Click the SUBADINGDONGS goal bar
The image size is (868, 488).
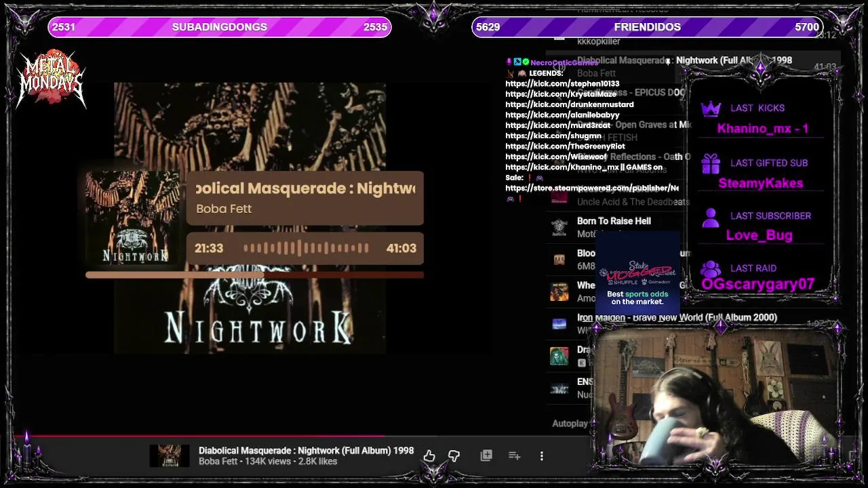pos(220,27)
